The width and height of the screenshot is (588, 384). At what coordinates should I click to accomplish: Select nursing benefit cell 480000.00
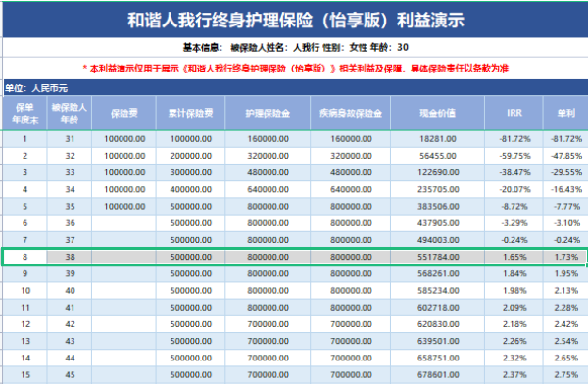(268, 172)
